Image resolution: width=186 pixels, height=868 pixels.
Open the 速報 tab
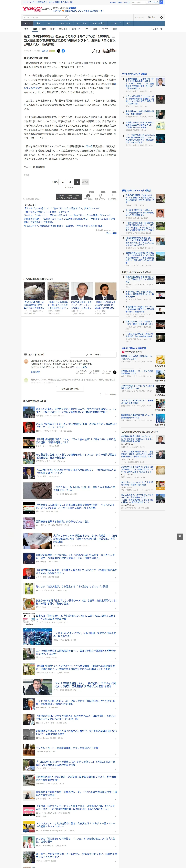click(38, 23)
